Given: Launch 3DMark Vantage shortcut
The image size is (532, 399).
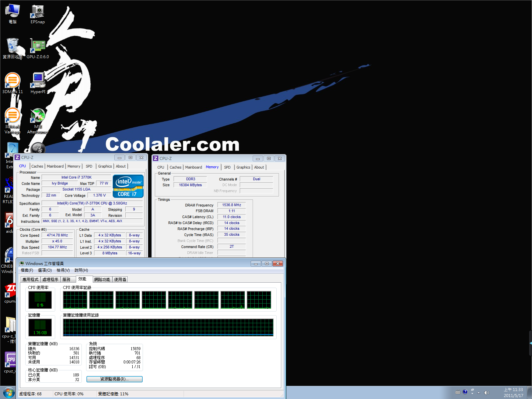Looking at the screenshot, I should point(13,121).
